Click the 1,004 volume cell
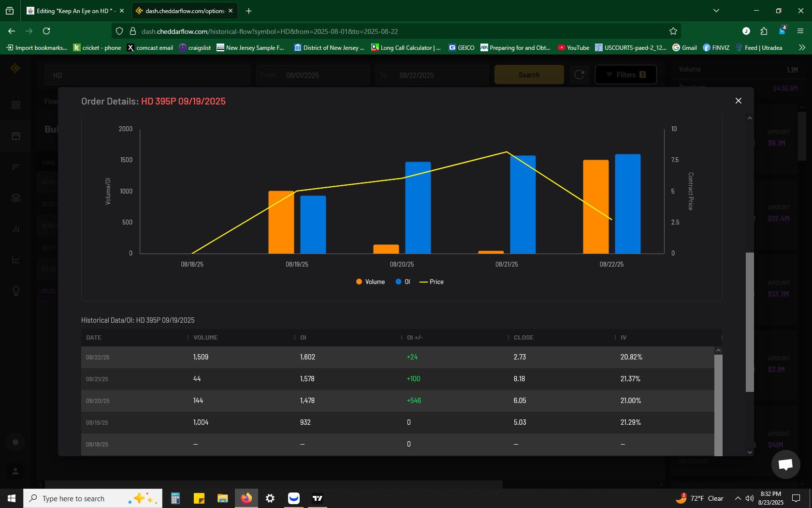 pos(201,422)
